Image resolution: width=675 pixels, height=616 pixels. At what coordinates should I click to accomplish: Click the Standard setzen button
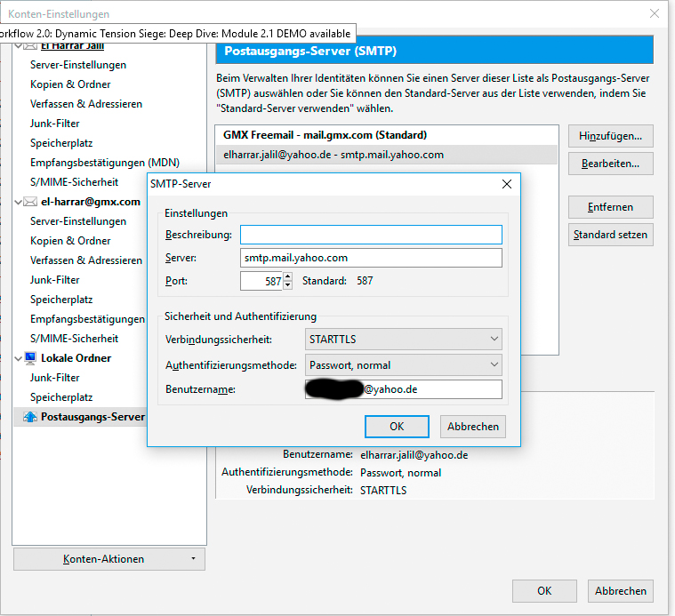tap(610, 235)
